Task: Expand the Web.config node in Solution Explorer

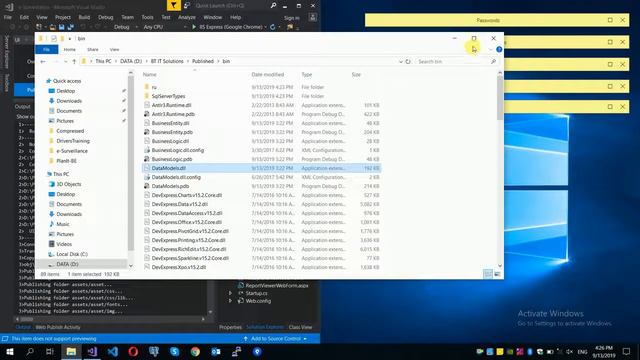Action: [x=230, y=301]
